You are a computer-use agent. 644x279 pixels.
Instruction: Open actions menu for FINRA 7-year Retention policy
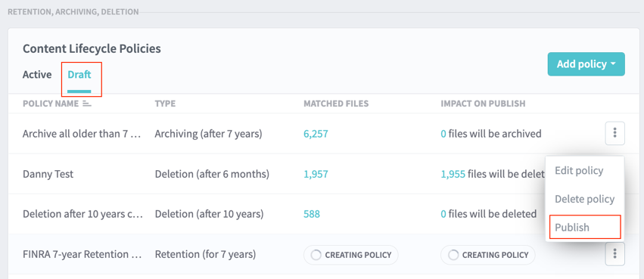point(614,254)
